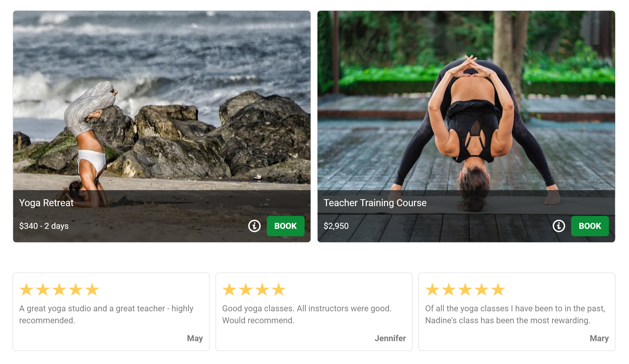Click reviewer name Mary

(599, 339)
